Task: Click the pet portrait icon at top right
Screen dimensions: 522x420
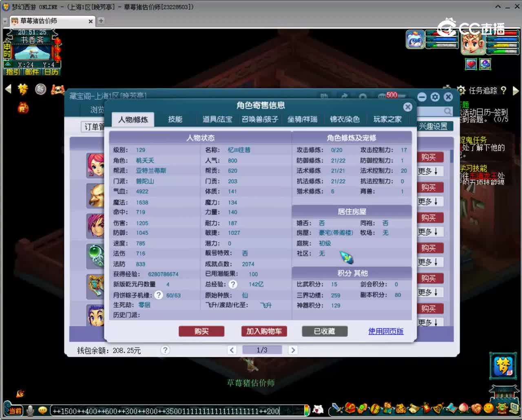Action: coord(415,40)
